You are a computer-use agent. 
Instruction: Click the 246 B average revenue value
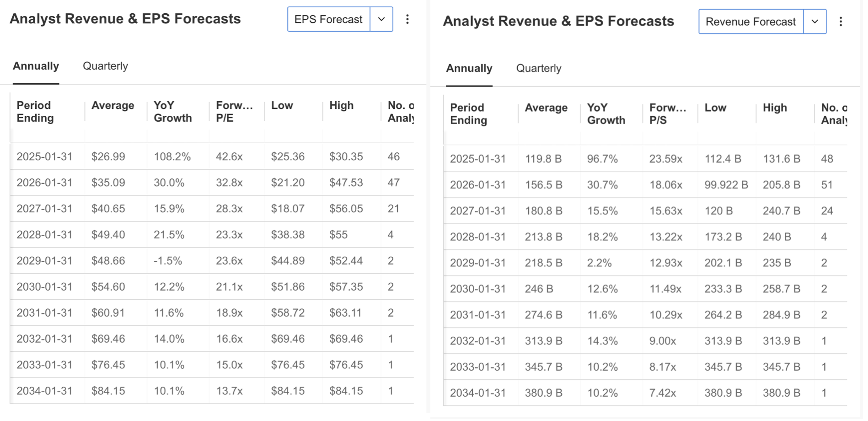pos(539,289)
